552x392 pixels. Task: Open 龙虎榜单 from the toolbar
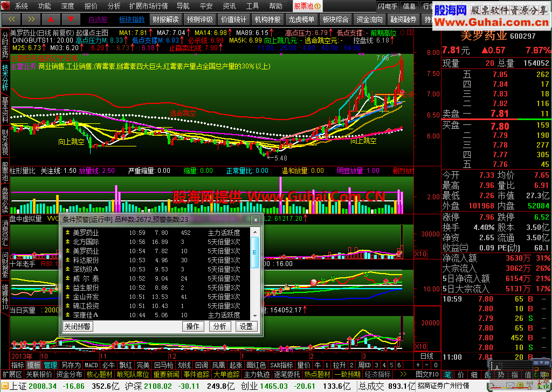[x=301, y=19]
